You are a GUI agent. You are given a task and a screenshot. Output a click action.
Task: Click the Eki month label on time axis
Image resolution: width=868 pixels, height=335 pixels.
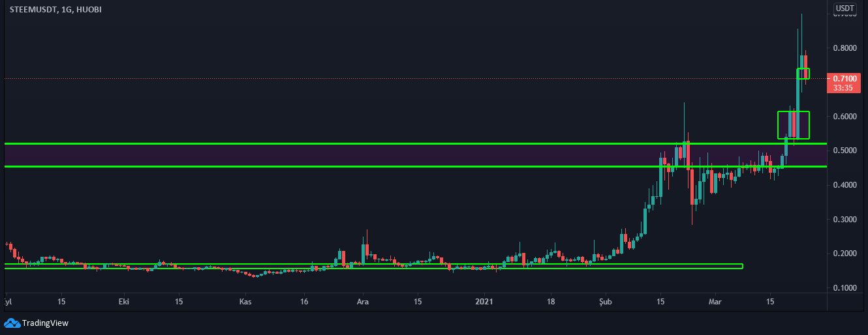tap(123, 302)
